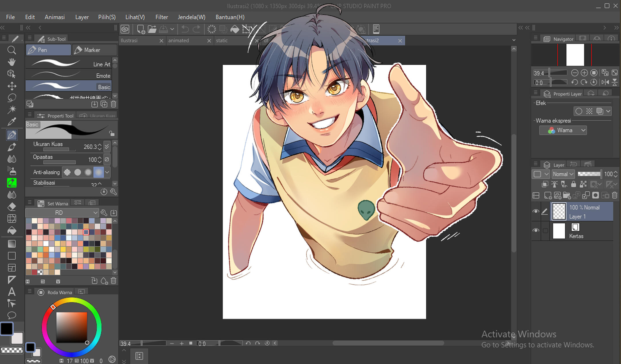
Task: Expand the RD color set dropdown
Action: click(62, 213)
